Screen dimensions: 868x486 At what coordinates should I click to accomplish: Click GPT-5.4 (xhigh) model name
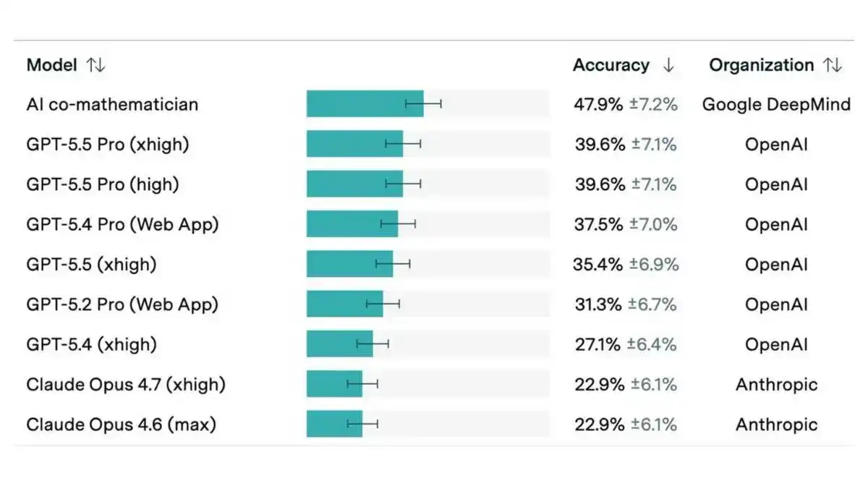(x=91, y=344)
